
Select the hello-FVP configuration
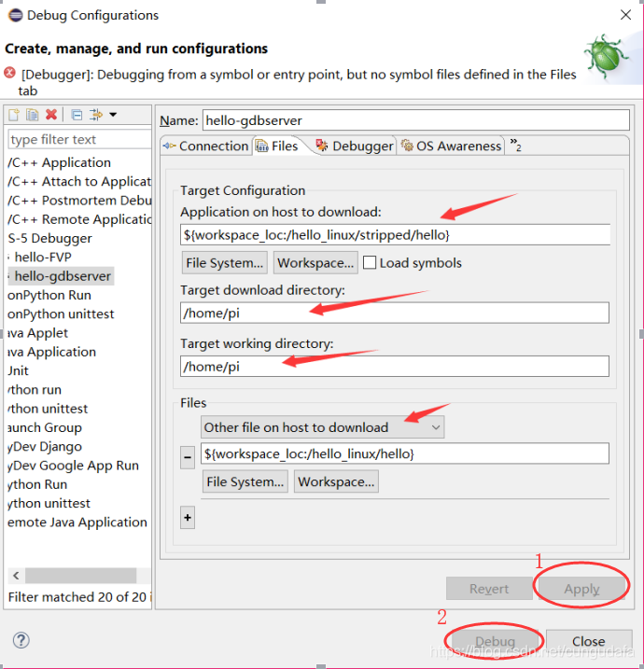click(43, 257)
